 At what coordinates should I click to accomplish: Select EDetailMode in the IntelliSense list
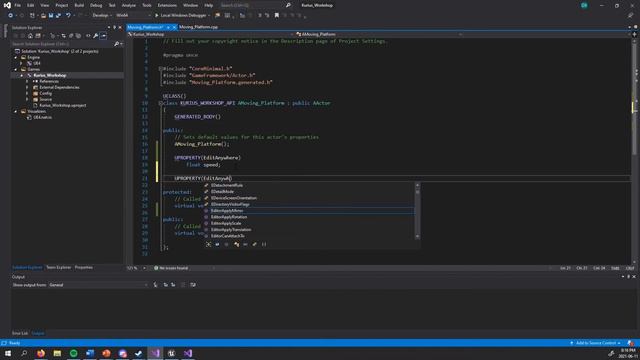click(309, 191)
